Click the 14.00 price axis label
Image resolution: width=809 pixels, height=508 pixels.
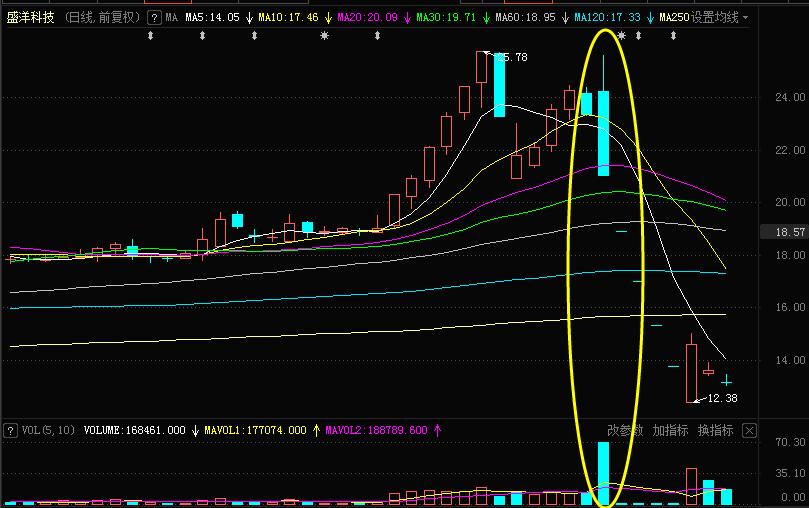pyautogui.click(x=789, y=360)
